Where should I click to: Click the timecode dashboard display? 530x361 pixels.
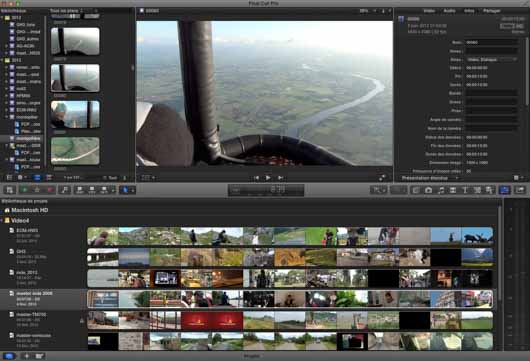pyautogui.click(x=266, y=190)
